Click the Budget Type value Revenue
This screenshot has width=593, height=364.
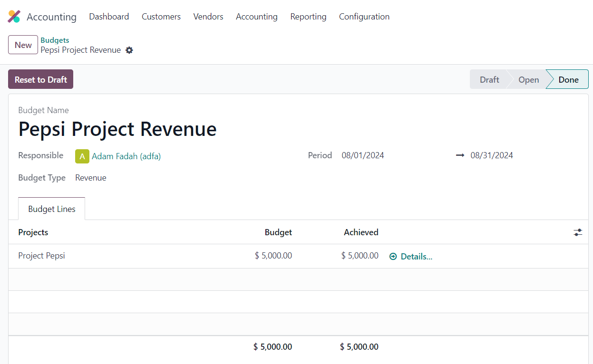tap(91, 178)
